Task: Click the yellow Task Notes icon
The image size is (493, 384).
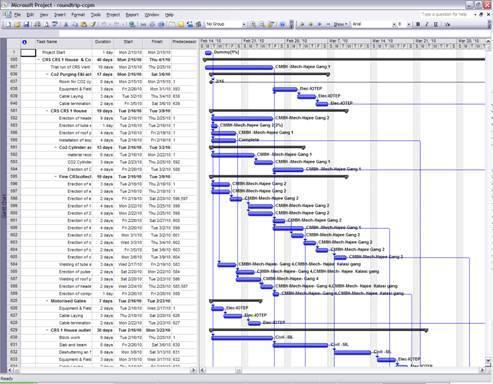Action: (181, 24)
